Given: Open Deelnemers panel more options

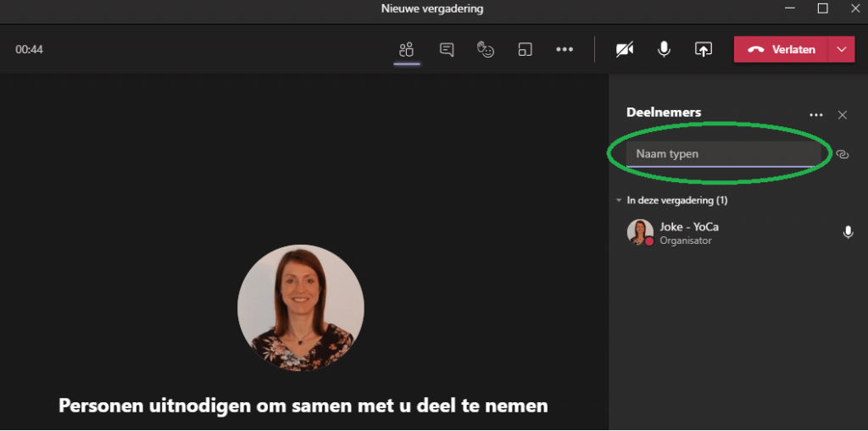Looking at the screenshot, I should coord(816,115).
